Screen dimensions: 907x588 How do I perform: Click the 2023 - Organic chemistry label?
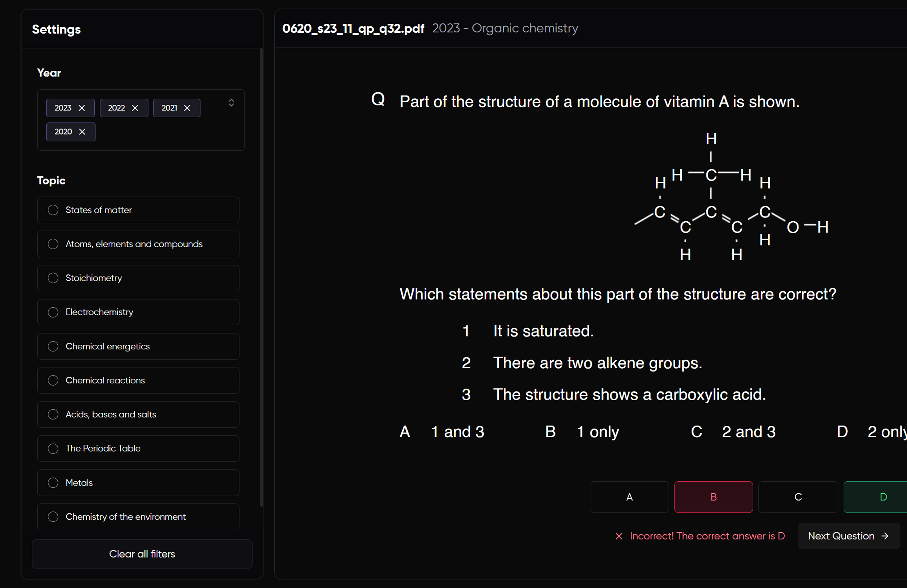[504, 28]
